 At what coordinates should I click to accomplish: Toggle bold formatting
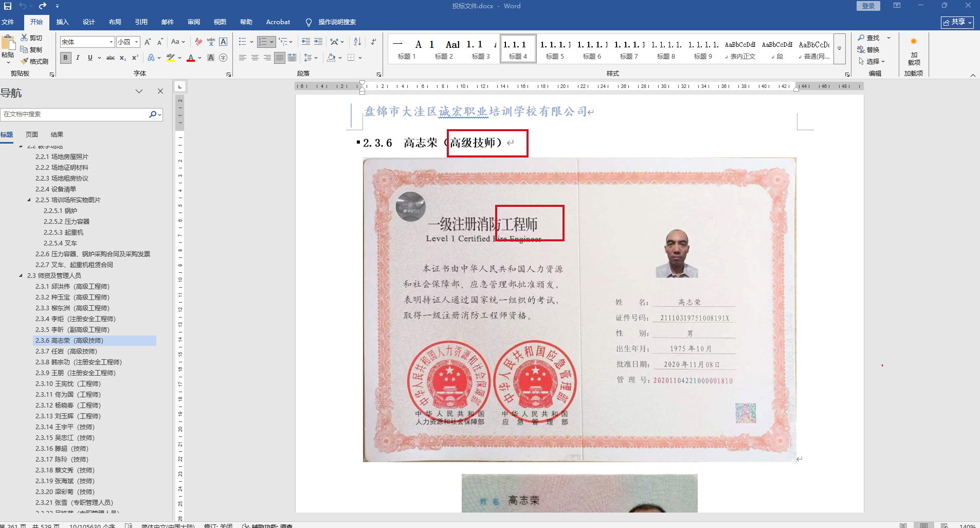pyautogui.click(x=65, y=58)
